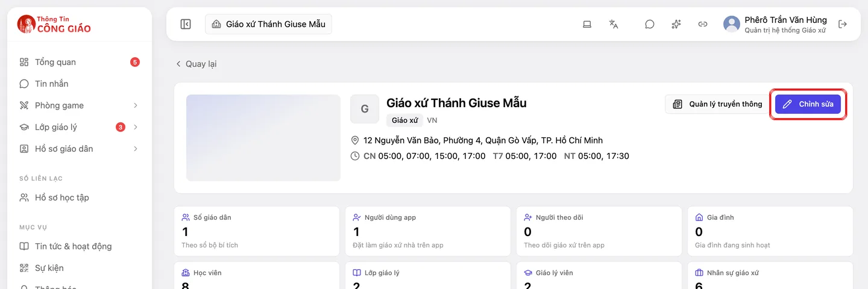This screenshot has width=868, height=289.
Task: Open Phòng game menu item
Action: click(80, 105)
